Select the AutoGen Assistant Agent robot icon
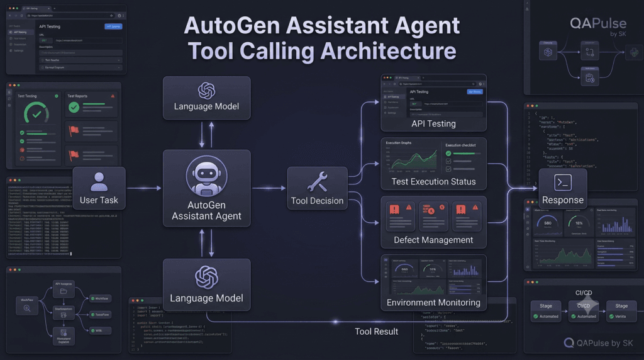 206,176
